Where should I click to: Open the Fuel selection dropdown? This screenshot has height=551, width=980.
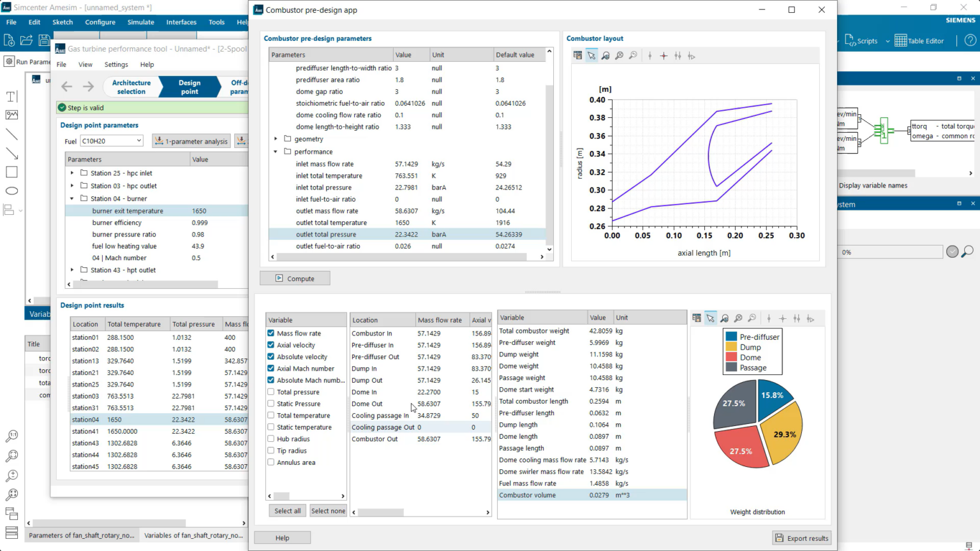139,140
